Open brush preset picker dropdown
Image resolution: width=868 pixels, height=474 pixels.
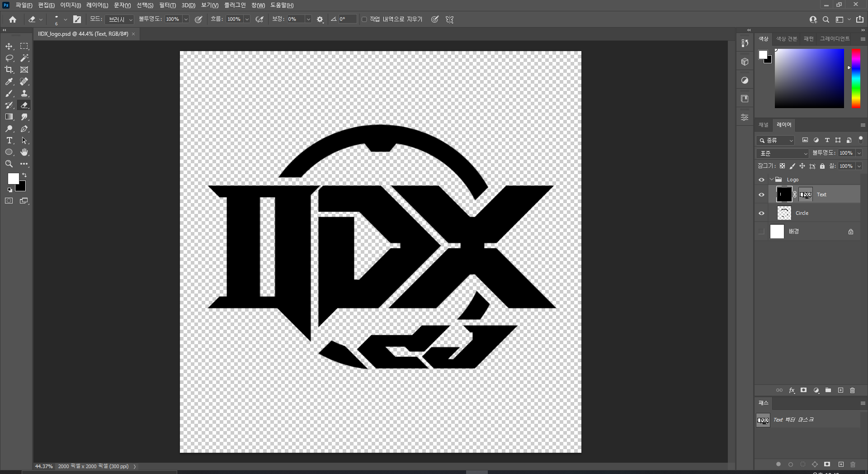click(x=66, y=19)
